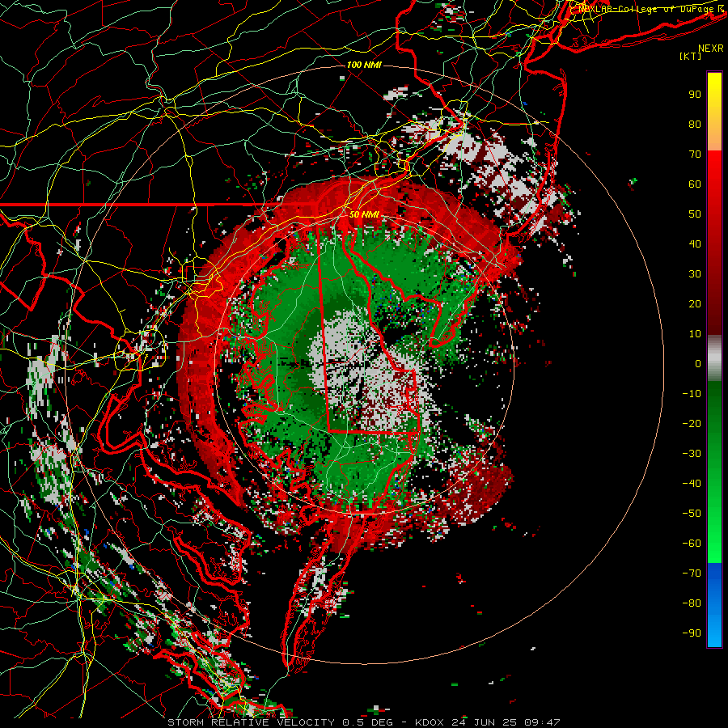Click the 0 value on velocity scale
Viewport: 728px width, 728px height.
tap(698, 363)
